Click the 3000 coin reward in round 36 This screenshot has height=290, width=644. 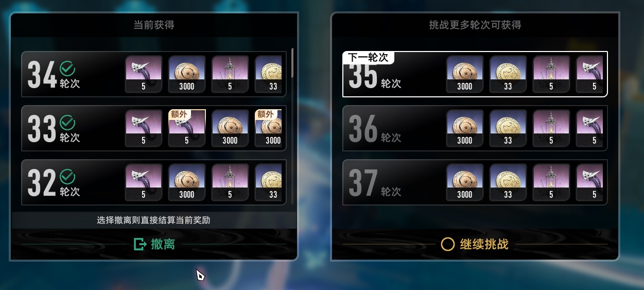(465, 128)
